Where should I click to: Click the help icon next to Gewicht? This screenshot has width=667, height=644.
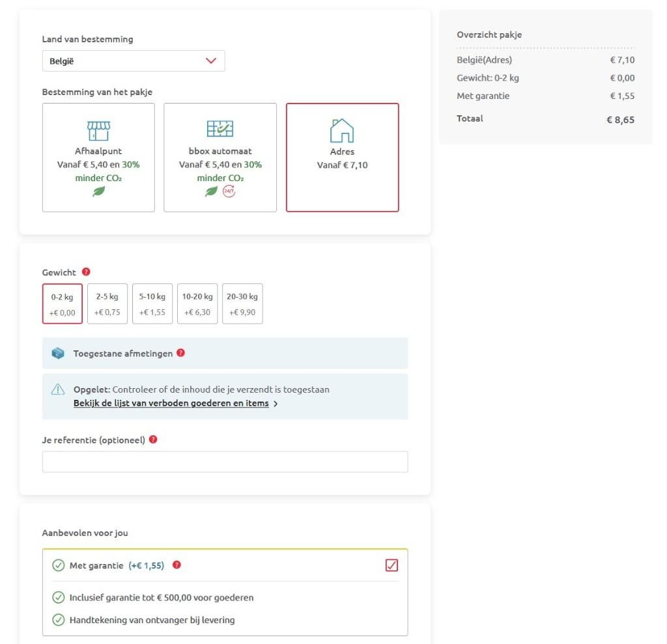pyautogui.click(x=86, y=272)
